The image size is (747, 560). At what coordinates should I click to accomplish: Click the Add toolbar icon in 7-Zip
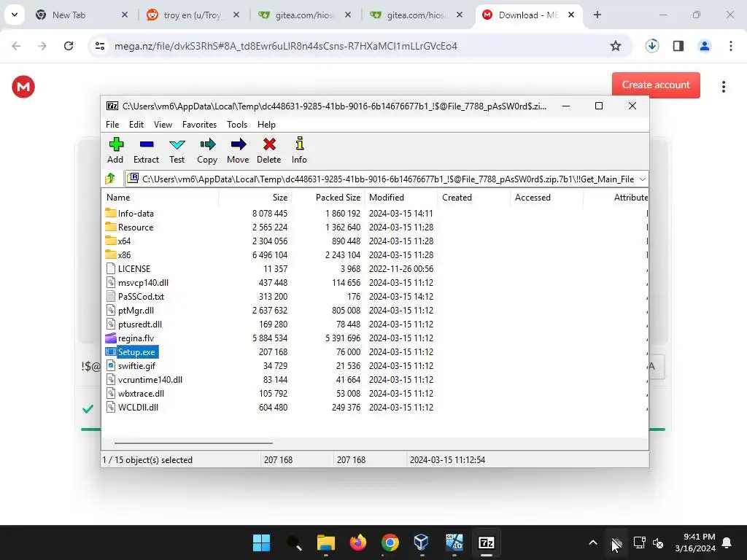point(116,144)
